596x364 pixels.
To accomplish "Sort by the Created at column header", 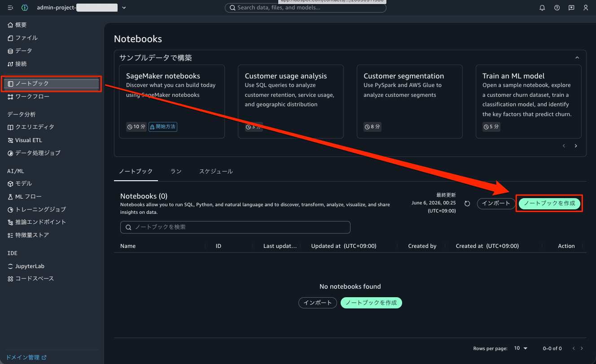I will click(x=487, y=246).
